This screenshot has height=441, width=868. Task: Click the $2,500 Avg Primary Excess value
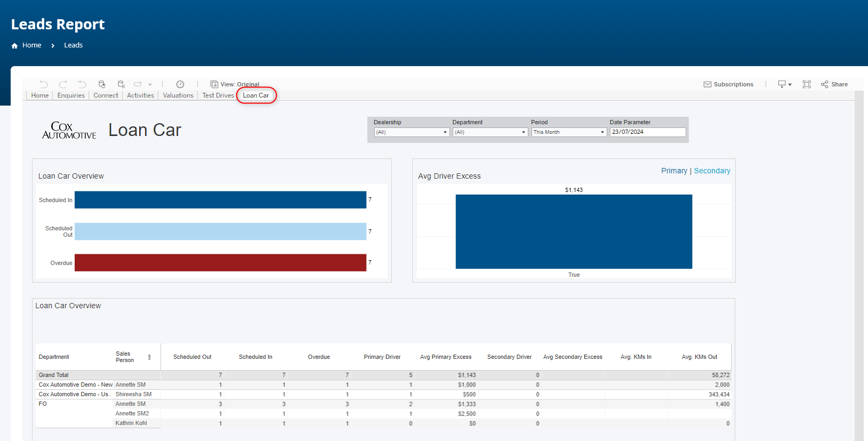467,414
